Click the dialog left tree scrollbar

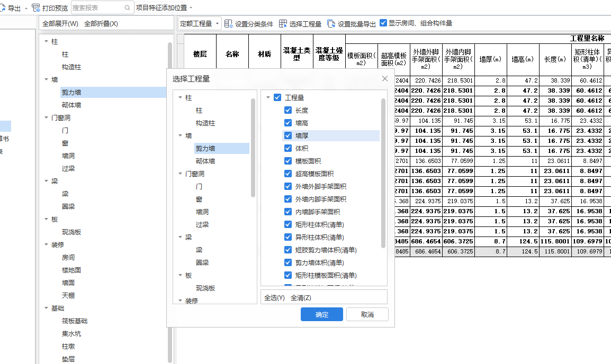(253, 148)
